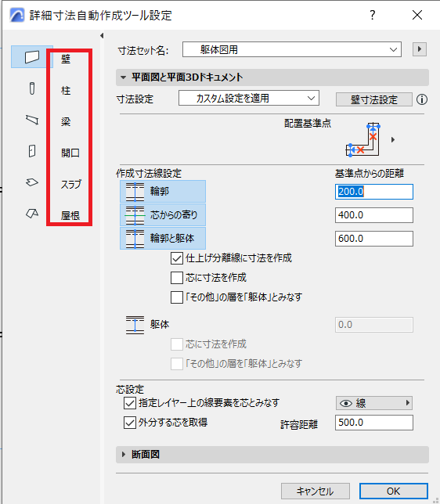Open the 寸法セット名 dropdown
Image resolution: width=440 pixels, height=504 pixels.
(292, 49)
